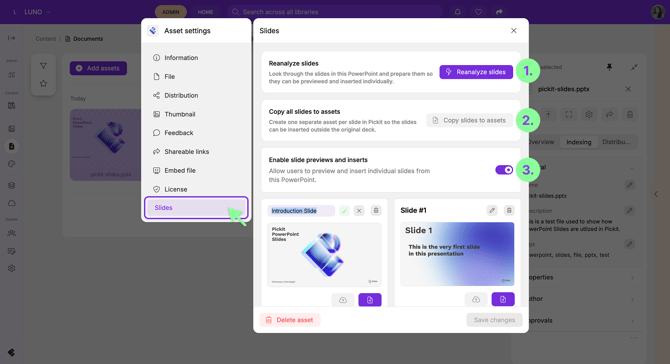Image resolution: width=670 pixels, height=364 pixels.
Task: Click the Introduction Slide name field
Action: 301,211
